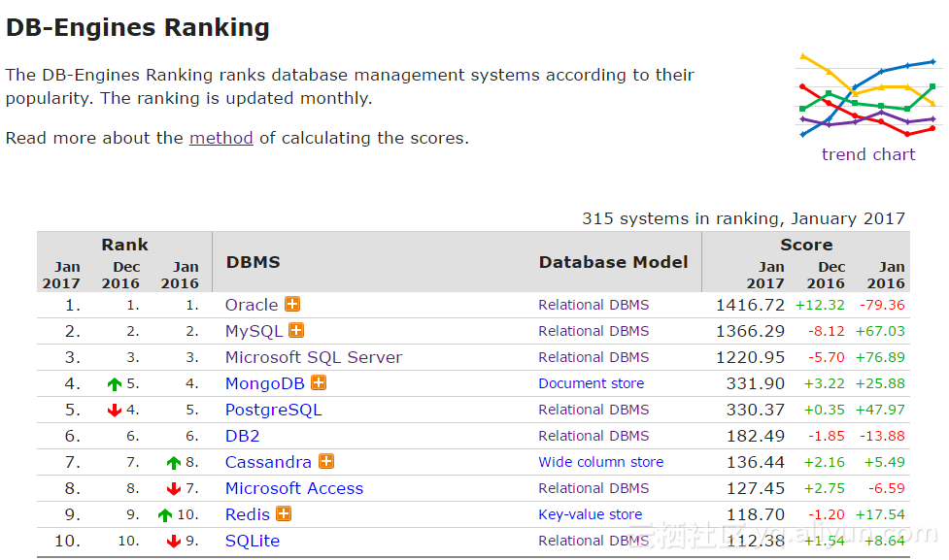Expand details plus icon next to Cassandra

(326, 461)
